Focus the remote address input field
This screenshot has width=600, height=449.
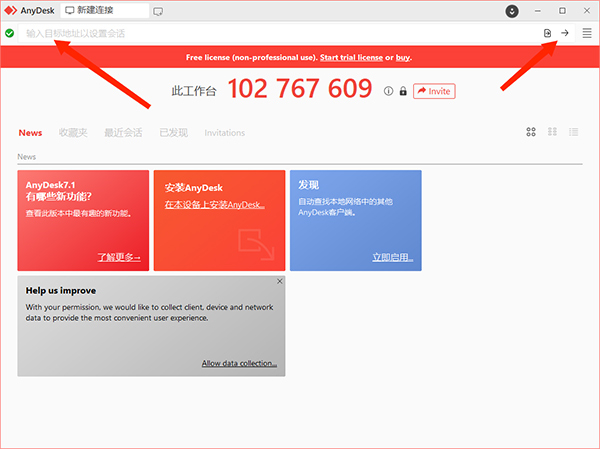point(279,33)
